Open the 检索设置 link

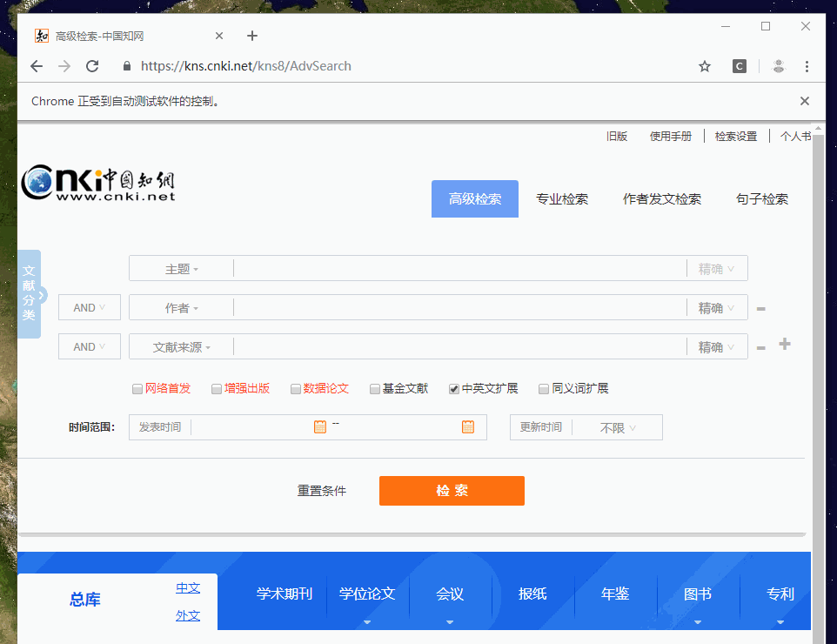736,136
